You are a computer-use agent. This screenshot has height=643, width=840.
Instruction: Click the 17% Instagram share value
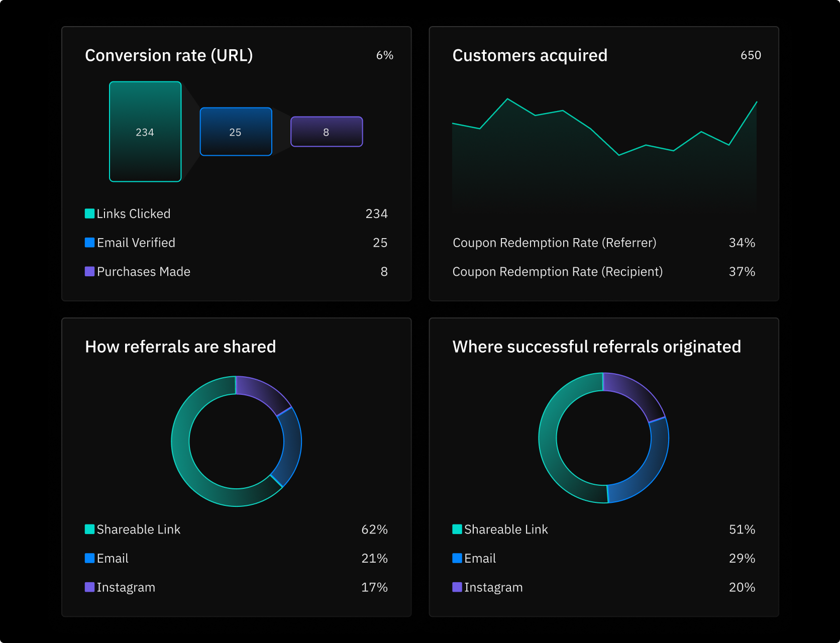tap(374, 587)
